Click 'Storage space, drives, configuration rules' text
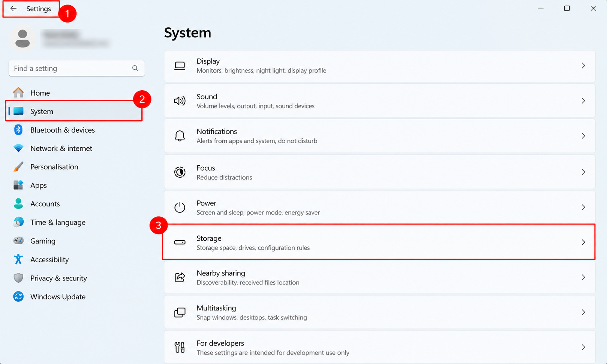The height and width of the screenshot is (364, 607). pos(253,248)
